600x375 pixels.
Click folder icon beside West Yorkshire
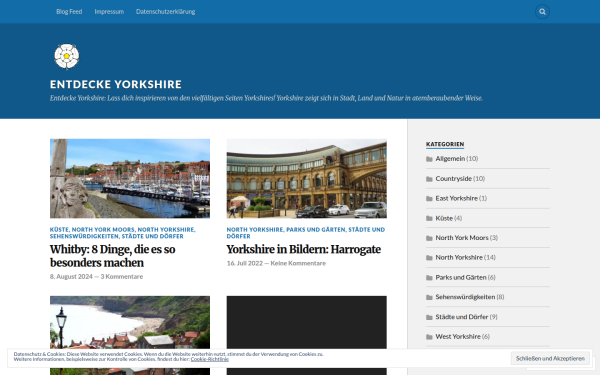pyautogui.click(x=429, y=337)
